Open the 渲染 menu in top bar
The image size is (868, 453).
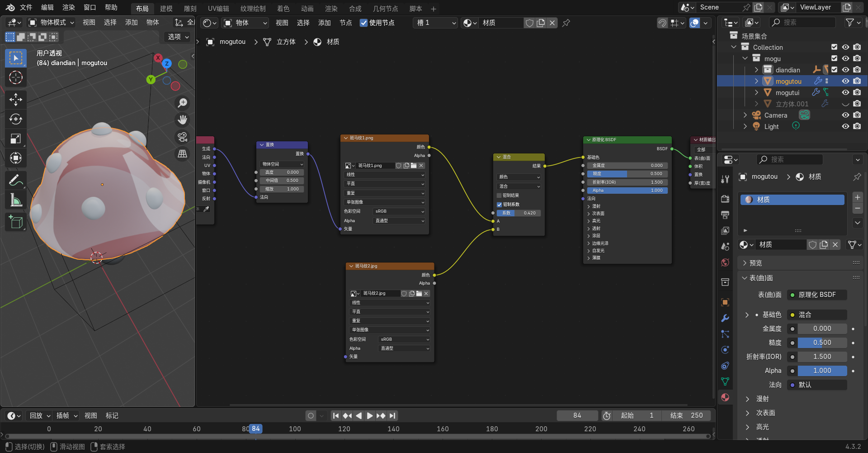pos(69,7)
